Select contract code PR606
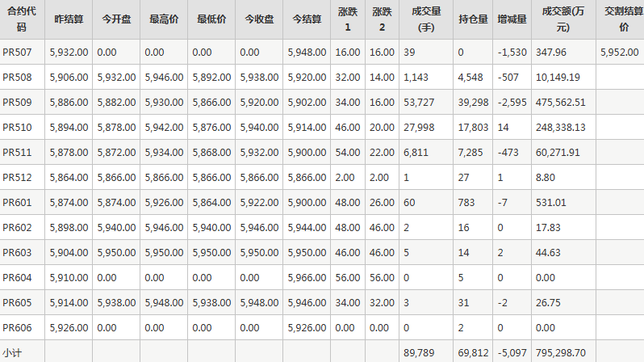 (x=17, y=328)
